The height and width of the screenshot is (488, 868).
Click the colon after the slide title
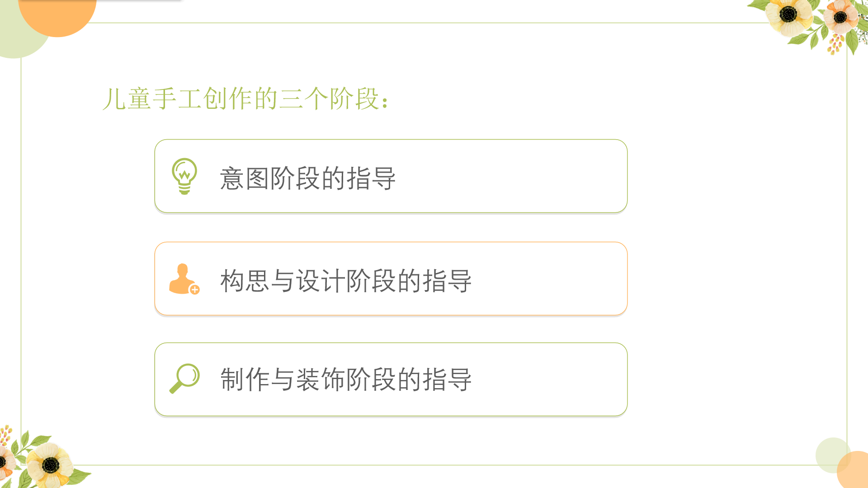click(385, 102)
